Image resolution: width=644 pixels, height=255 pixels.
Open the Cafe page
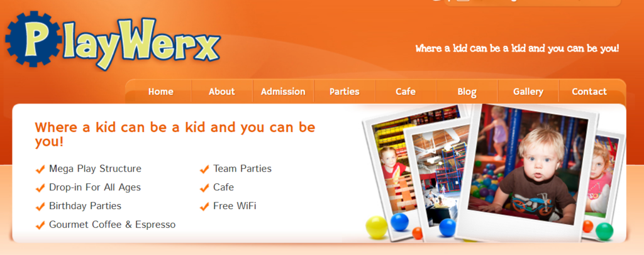pos(406,92)
